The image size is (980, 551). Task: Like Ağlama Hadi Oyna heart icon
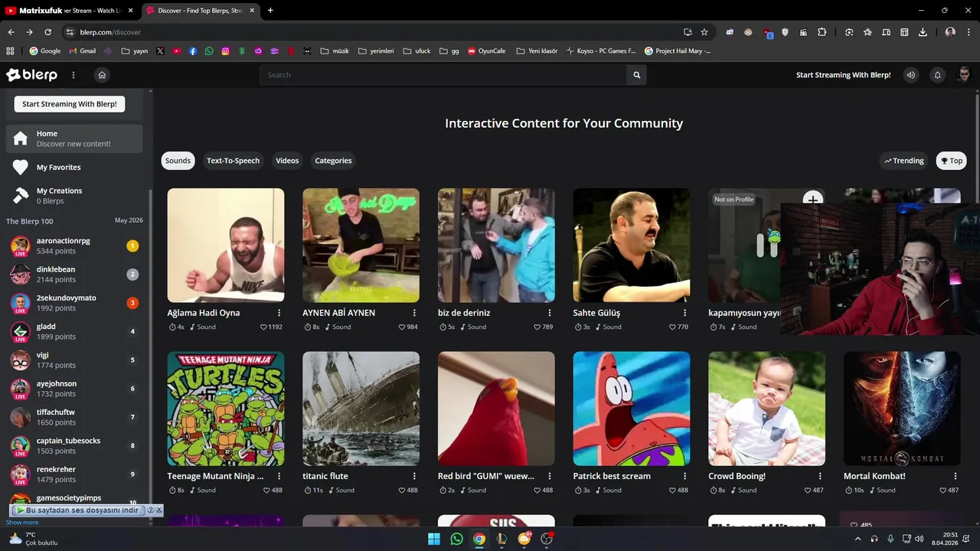(x=263, y=327)
